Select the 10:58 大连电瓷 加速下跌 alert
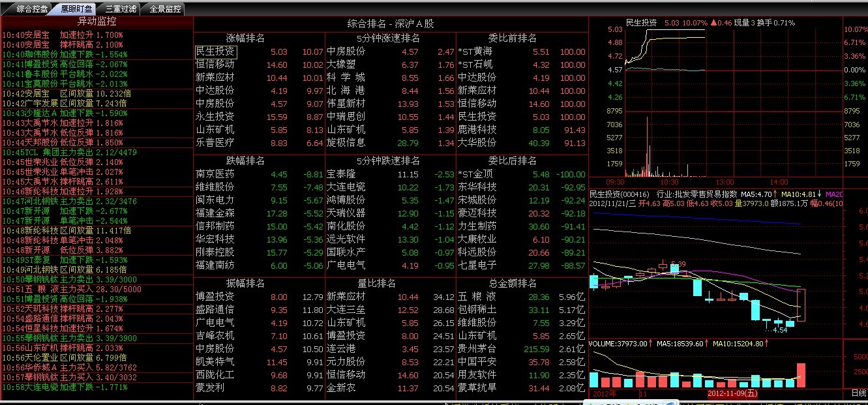 tap(65, 387)
